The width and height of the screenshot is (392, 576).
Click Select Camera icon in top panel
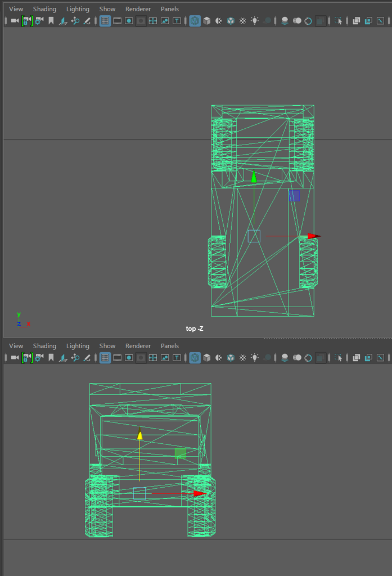tap(15, 21)
